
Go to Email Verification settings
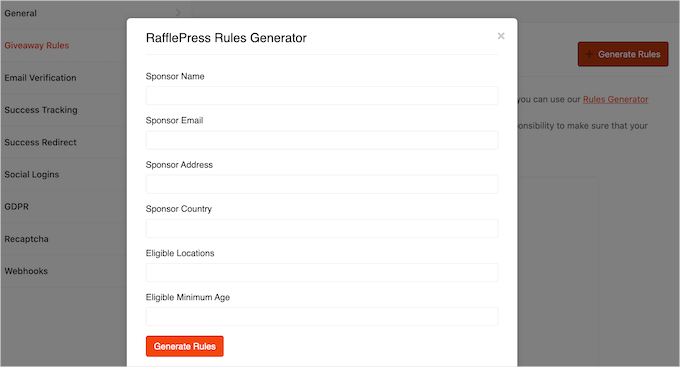click(40, 78)
